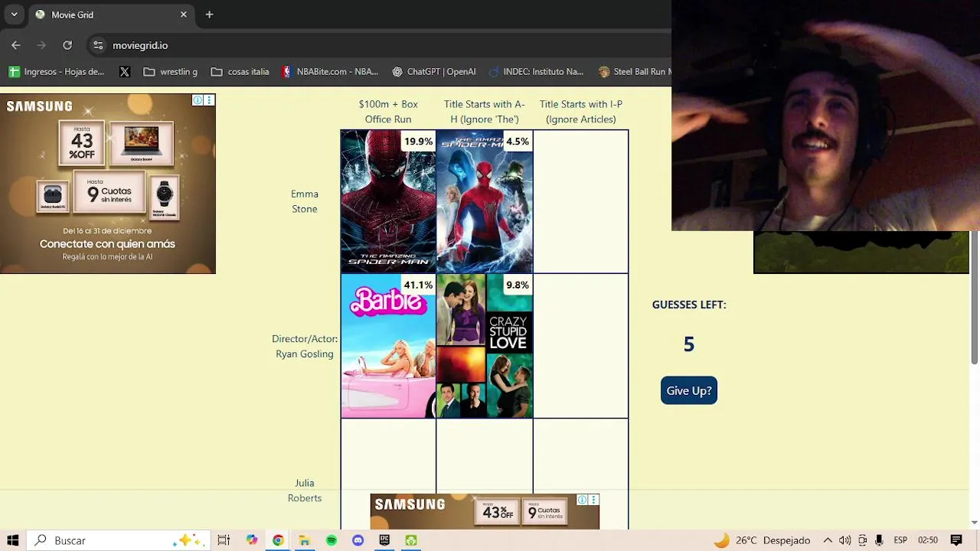This screenshot has width=980, height=551.
Task: Click the Buscar taskbar search box
Action: [x=117, y=540]
